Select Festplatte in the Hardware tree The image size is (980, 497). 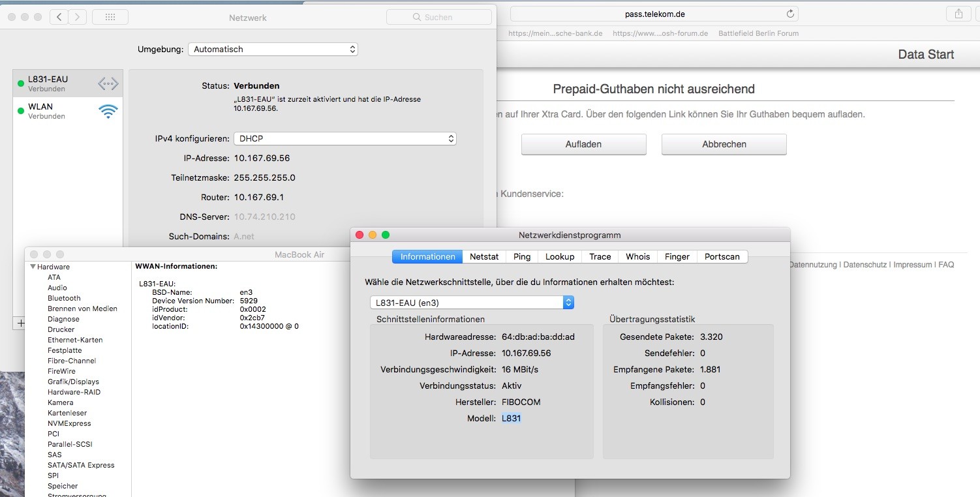click(x=65, y=350)
